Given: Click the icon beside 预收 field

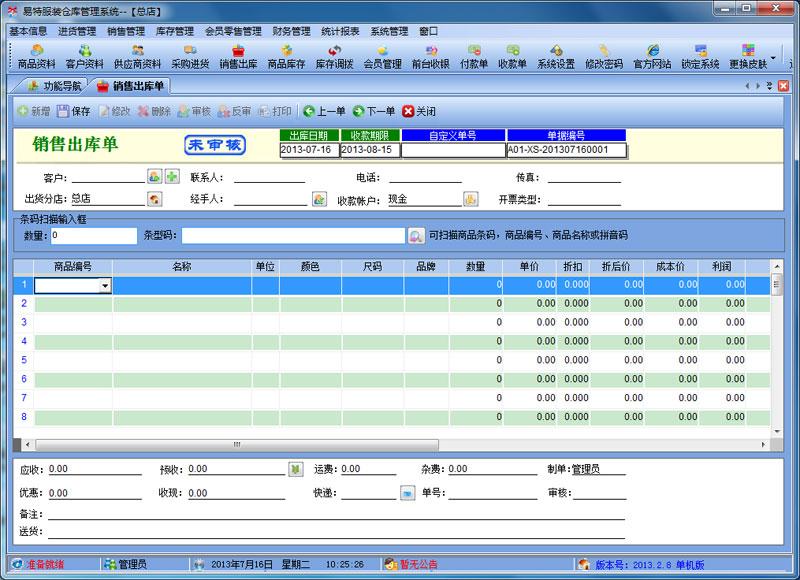Looking at the screenshot, I should 296,469.
